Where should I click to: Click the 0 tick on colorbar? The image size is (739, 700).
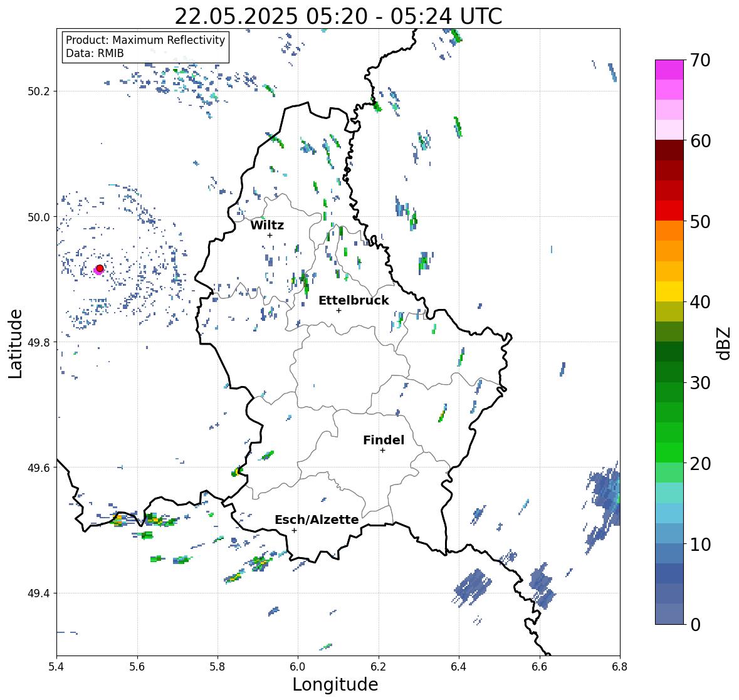tap(695, 625)
